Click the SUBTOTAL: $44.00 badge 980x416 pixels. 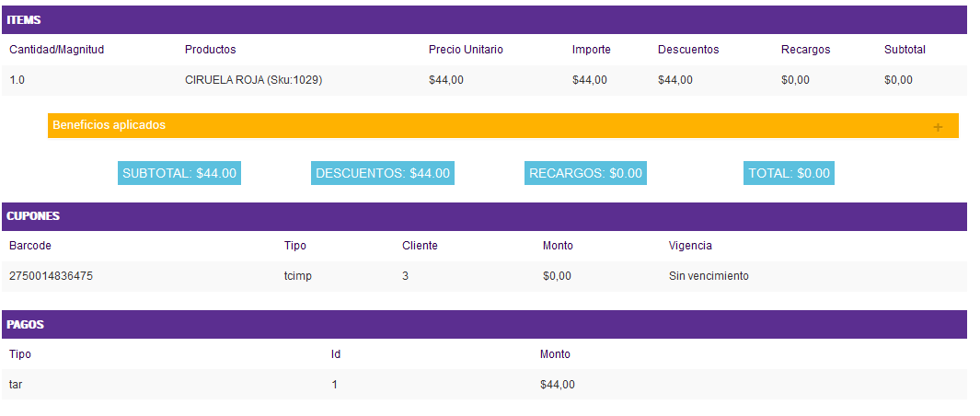179,173
